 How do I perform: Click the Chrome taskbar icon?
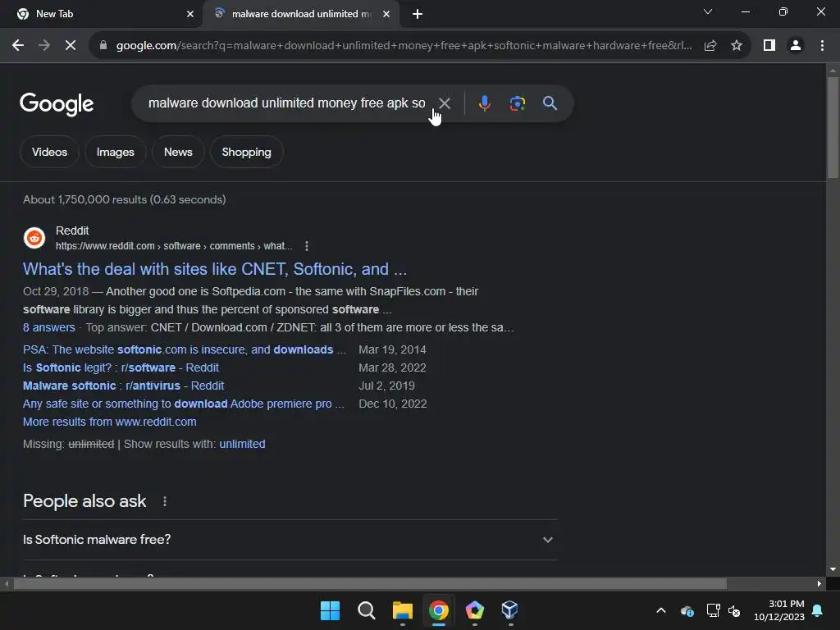click(x=439, y=610)
